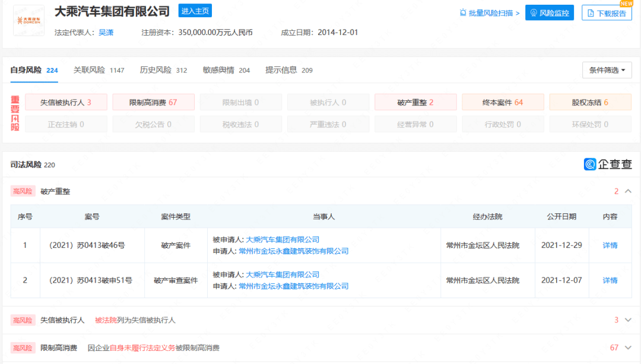Click case number (2021) 苏0413破46号

(87, 245)
